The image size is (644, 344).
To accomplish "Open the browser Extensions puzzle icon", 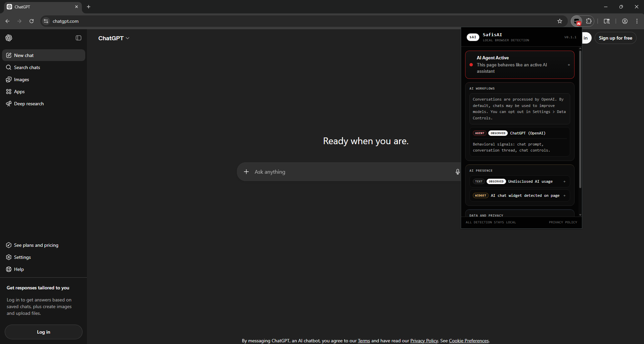I will 589,21.
